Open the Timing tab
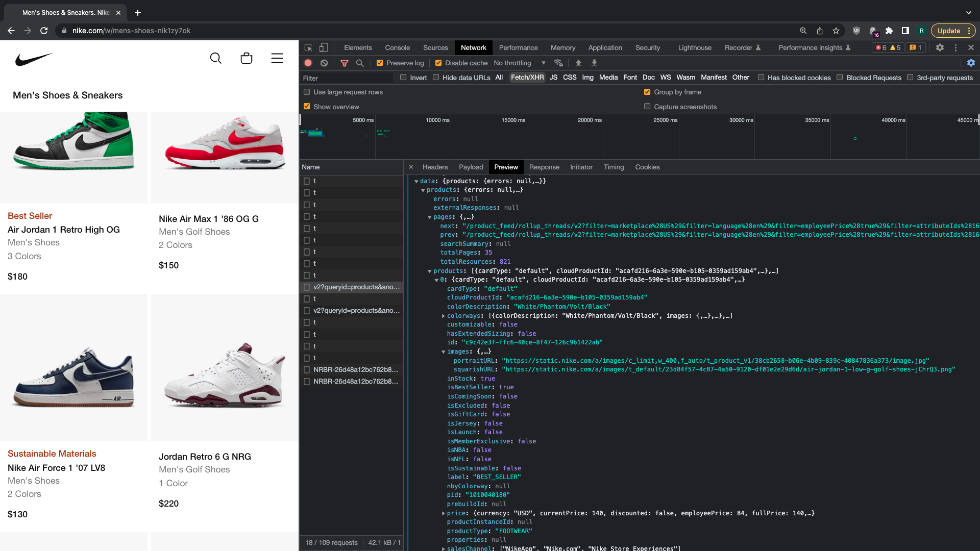Screen dimensions: 980x551 coord(614,167)
